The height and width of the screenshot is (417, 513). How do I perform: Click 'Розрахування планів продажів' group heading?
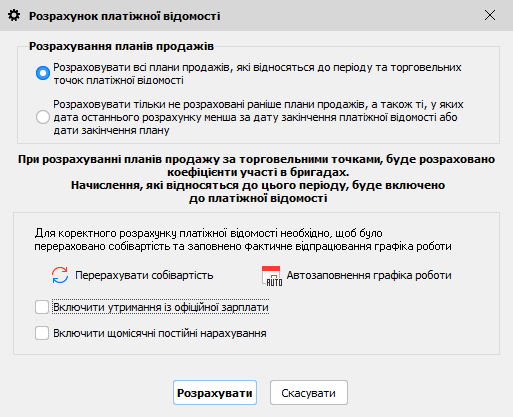[121, 46]
